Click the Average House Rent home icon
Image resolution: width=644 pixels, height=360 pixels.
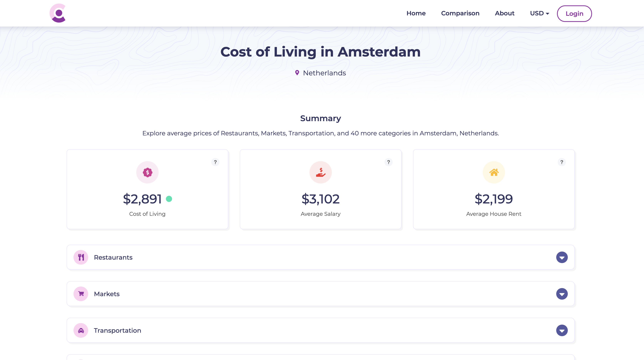(493, 172)
